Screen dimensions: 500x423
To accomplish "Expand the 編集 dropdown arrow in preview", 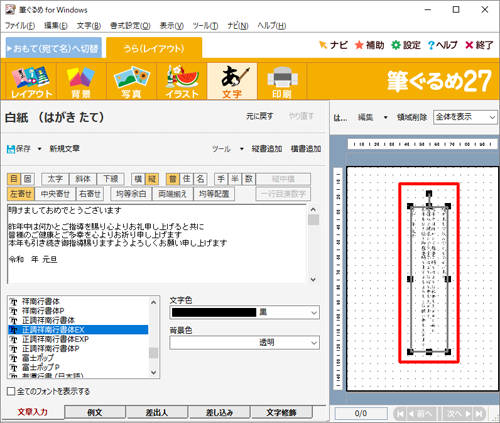I will 385,117.
